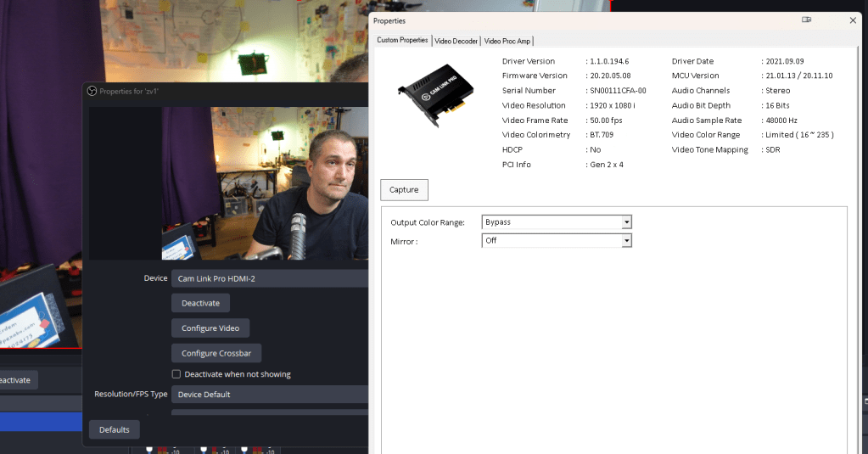Click the Video Resolution value 1920 x 1080 i
Image resolution: width=868 pixels, height=454 pixels.
(x=613, y=105)
